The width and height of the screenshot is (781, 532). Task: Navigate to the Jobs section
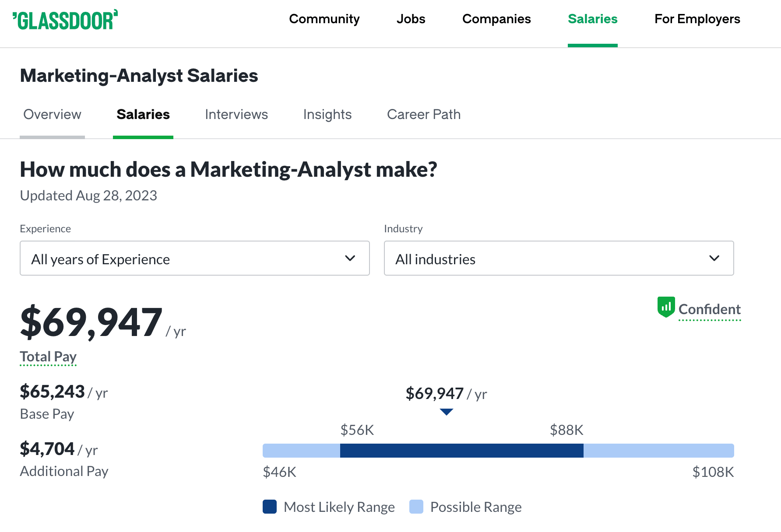(x=411, y=19)
